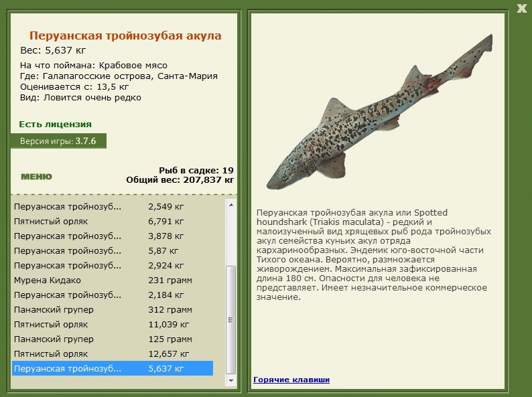This screenshot has height=397, width=532.
Task: Click the Версия игры: 3.7.6 label
Action: coord(58,141)
